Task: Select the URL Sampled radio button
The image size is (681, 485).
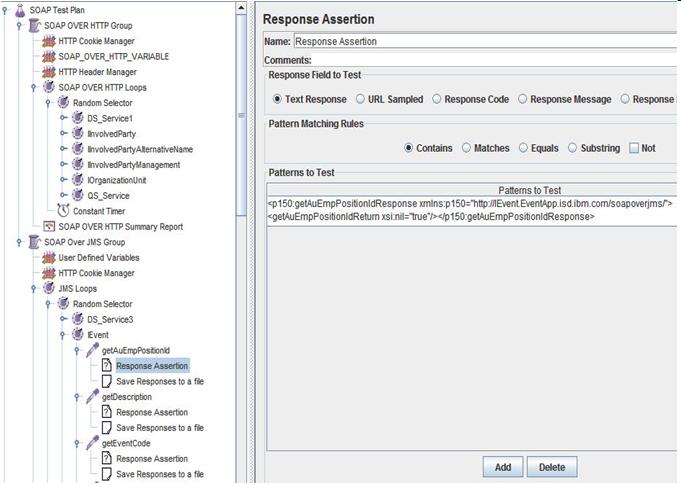Action: tap(360, 99)
